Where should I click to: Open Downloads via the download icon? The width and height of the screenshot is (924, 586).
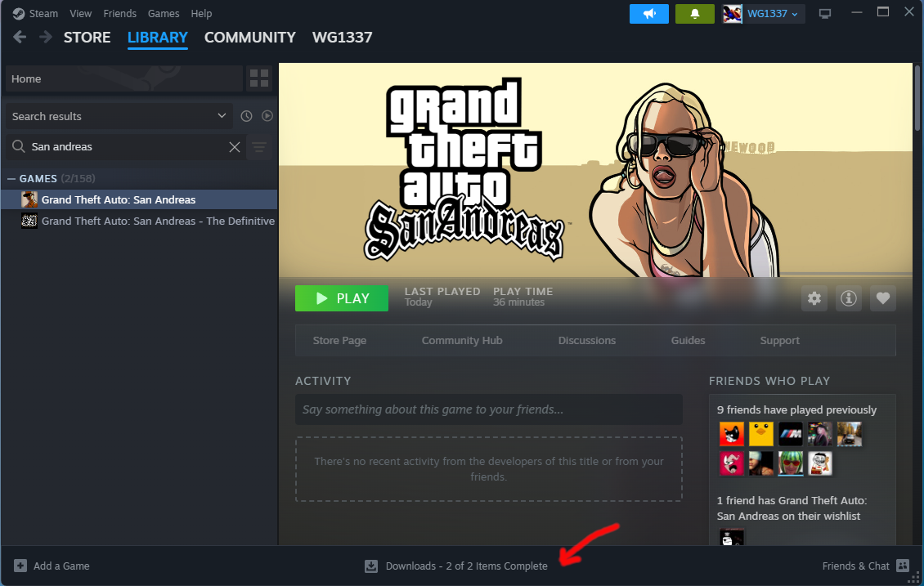[371, 566]
